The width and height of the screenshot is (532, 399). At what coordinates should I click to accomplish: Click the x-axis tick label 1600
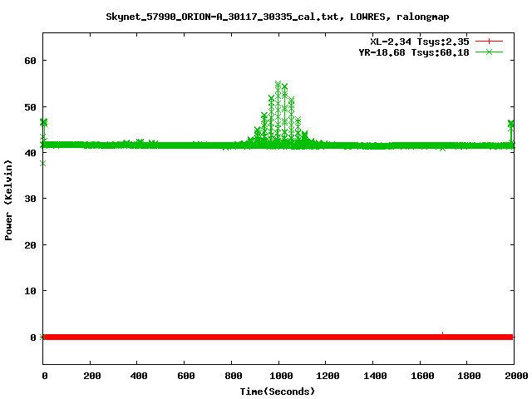422,376
